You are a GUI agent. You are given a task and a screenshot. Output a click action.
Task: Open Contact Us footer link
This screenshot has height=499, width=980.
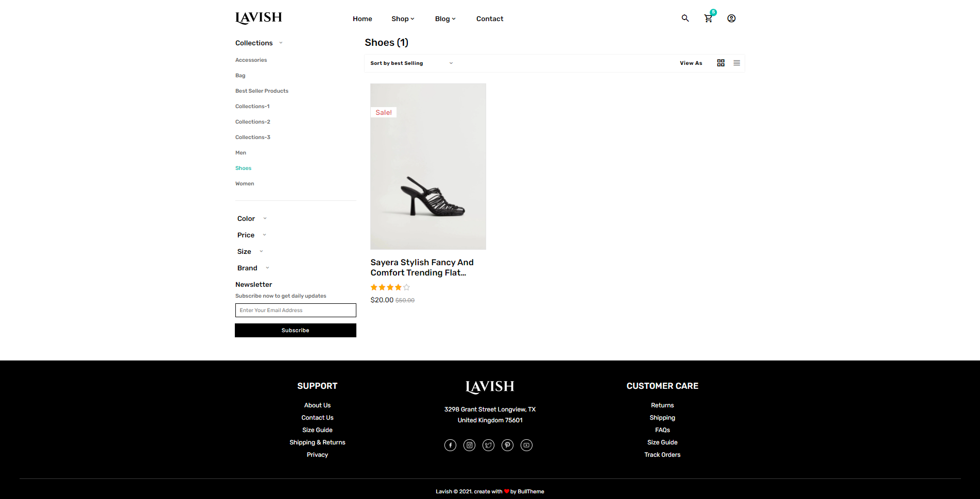point(317,418)
